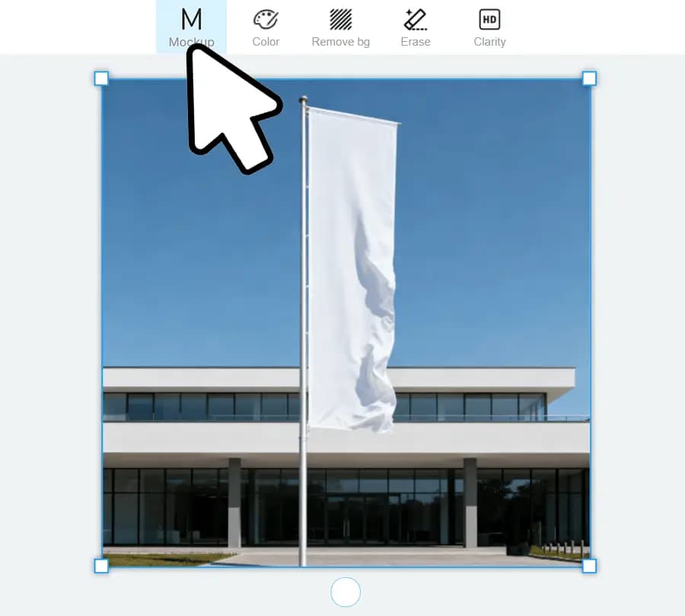Screen dimensions: 685x616
Task: Click the bottom-left corner resize handle
Action: [x=101, y=566]
